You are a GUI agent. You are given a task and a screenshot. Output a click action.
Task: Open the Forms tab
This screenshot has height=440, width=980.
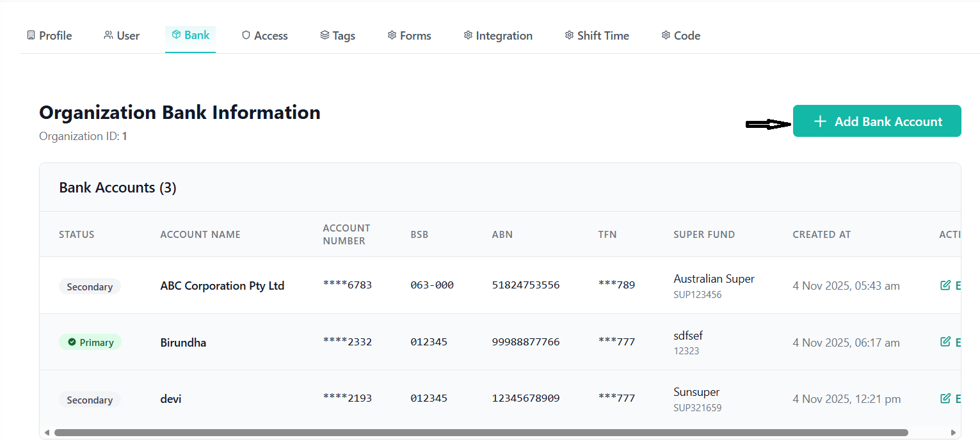coord(409,36)
